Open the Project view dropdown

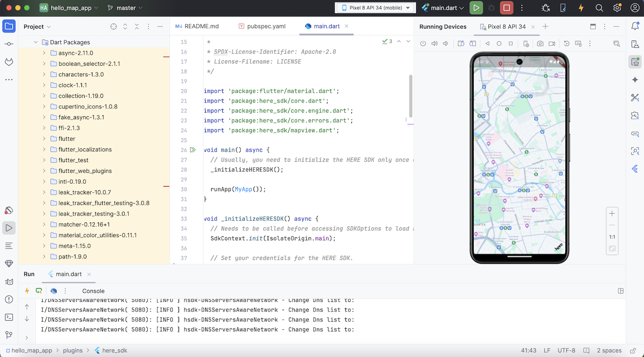pyautogui.click(x=37, y=27)
